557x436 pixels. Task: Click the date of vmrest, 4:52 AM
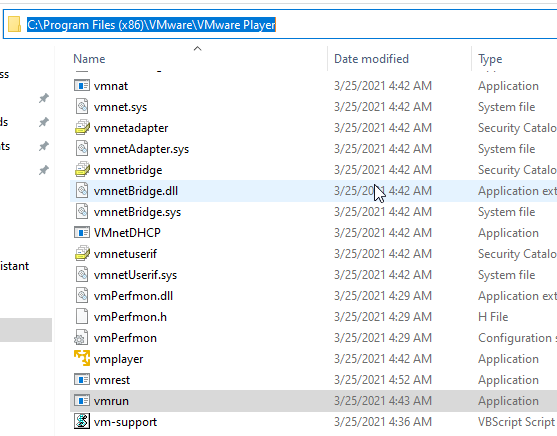click(x=383, y=380)
